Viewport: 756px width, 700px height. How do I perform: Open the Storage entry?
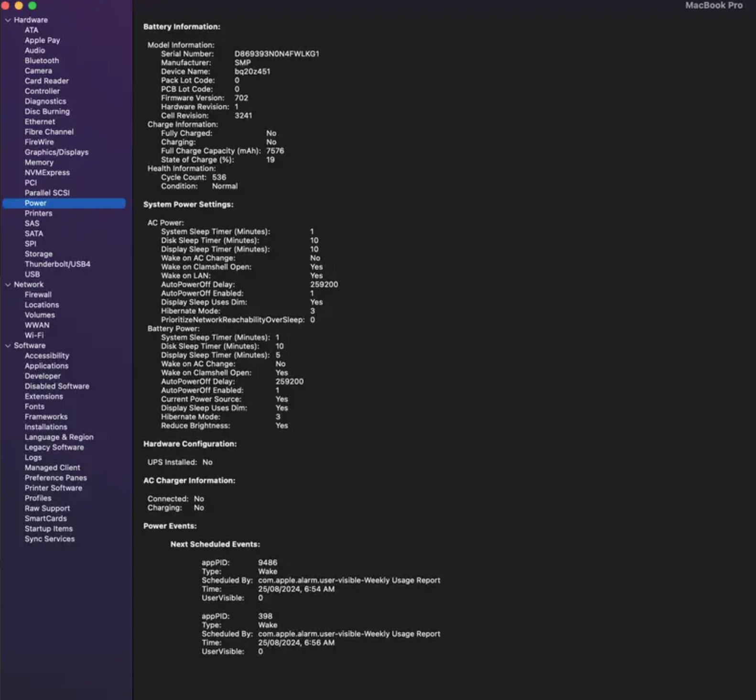tap(38, 254)
